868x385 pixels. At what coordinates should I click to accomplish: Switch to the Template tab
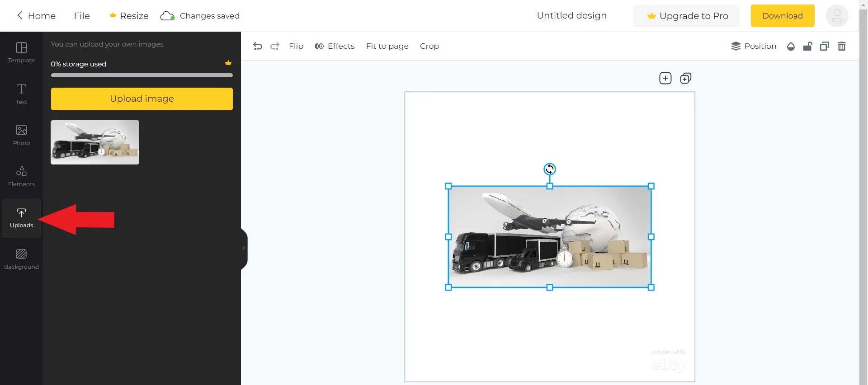(x=21, y=52)
